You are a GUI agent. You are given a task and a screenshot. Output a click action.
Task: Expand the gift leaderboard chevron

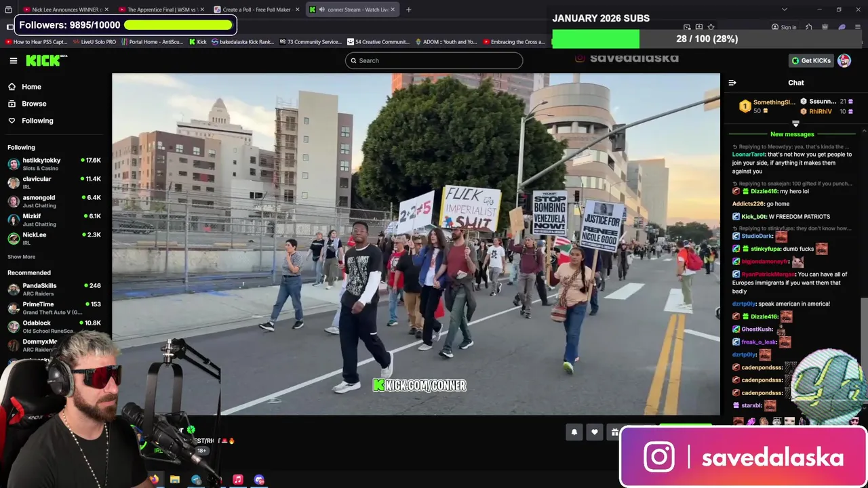coord(795,124)
